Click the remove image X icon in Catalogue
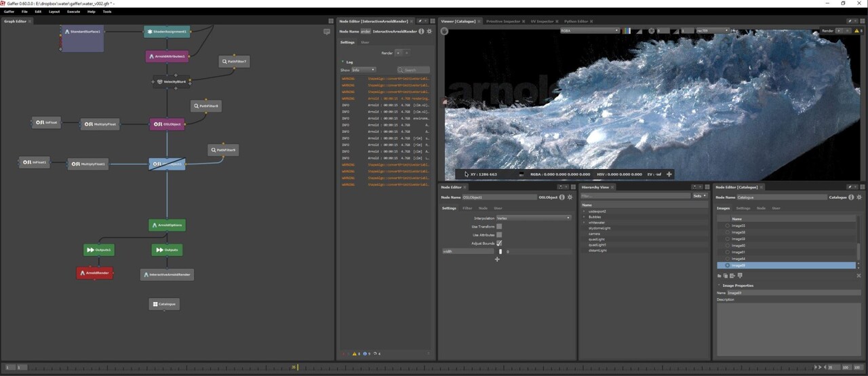Screen dimensions: 868x376 pyautogui.click(x=859, y=276)
